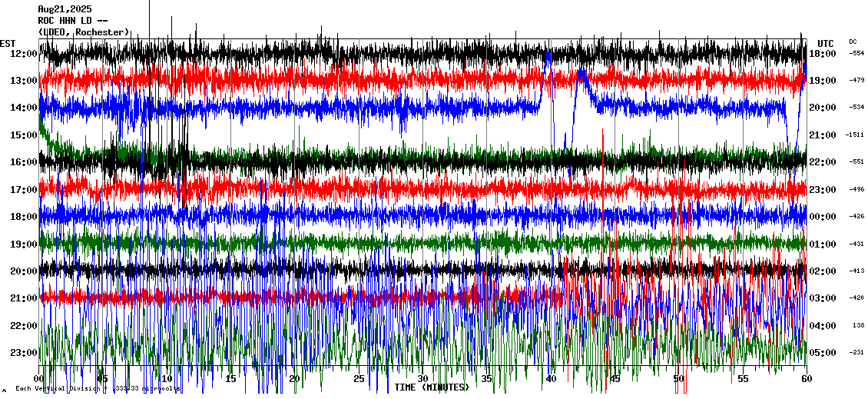The width and height of the screenshot is (868, 399).
Task: Click 19:00 in the EST column
Action: pos(23,244)
